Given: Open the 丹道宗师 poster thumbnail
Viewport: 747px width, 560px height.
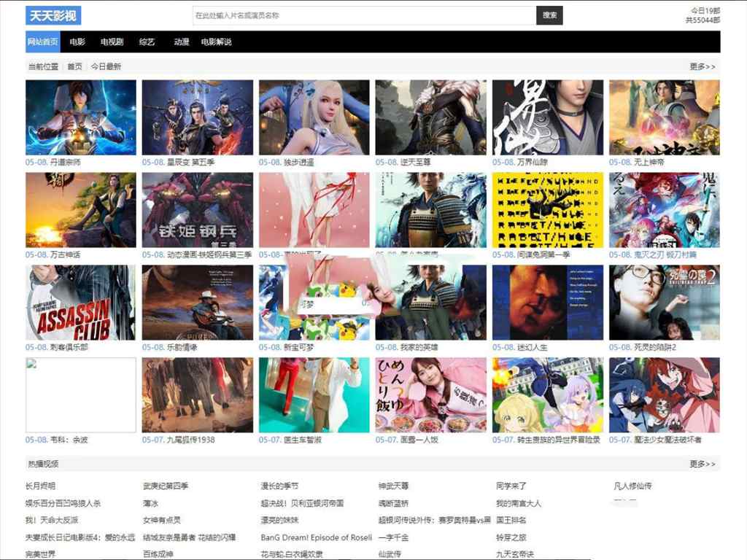Looking at the screenshot, I should point(80,117).
